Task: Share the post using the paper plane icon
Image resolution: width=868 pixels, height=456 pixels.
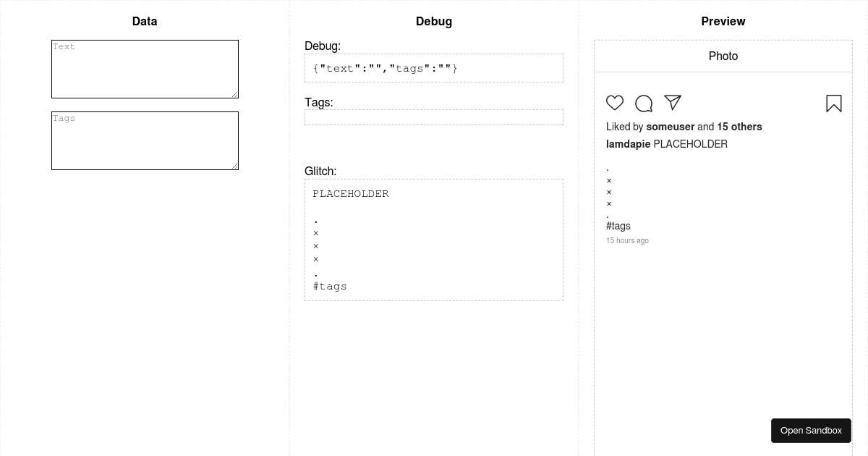Action: click(x=673, y=103)
